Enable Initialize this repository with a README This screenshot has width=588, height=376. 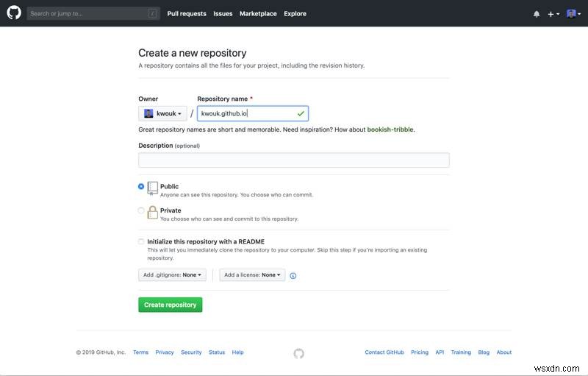click(141, 241)
